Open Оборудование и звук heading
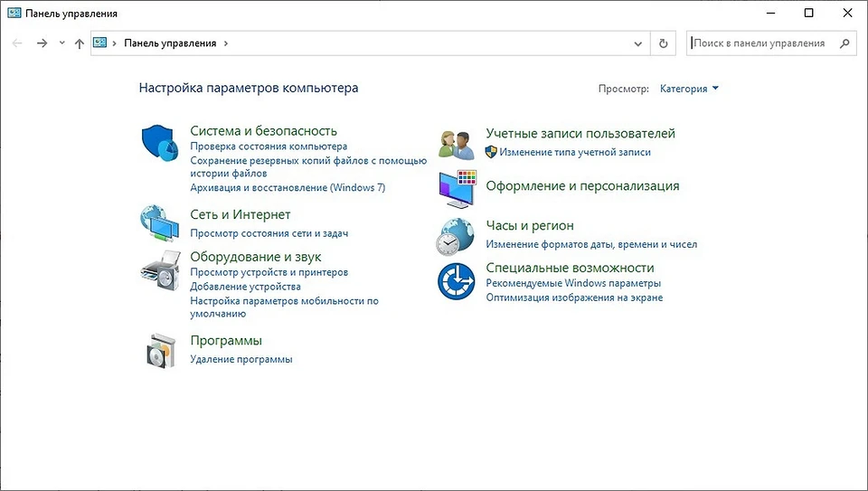 pos(255,257)
